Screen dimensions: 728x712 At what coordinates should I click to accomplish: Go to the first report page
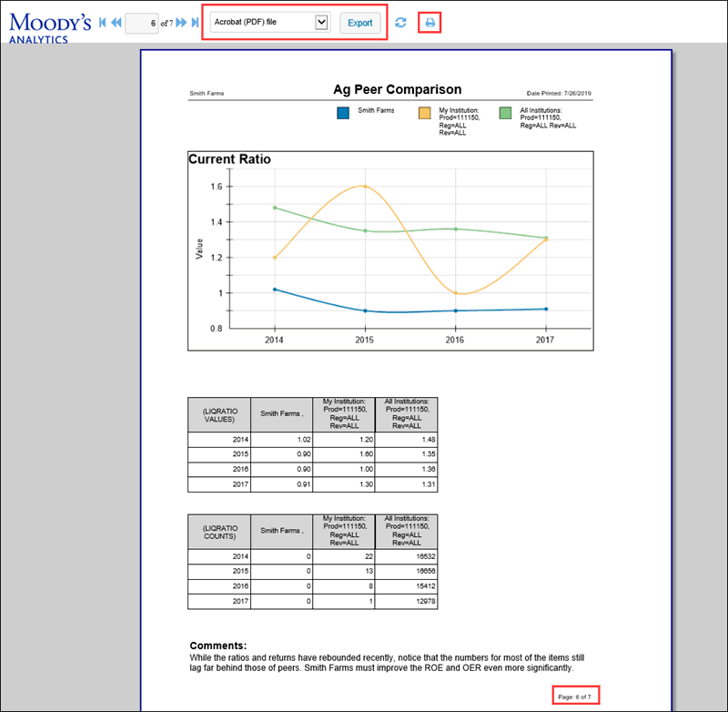[x=103, y=22]
